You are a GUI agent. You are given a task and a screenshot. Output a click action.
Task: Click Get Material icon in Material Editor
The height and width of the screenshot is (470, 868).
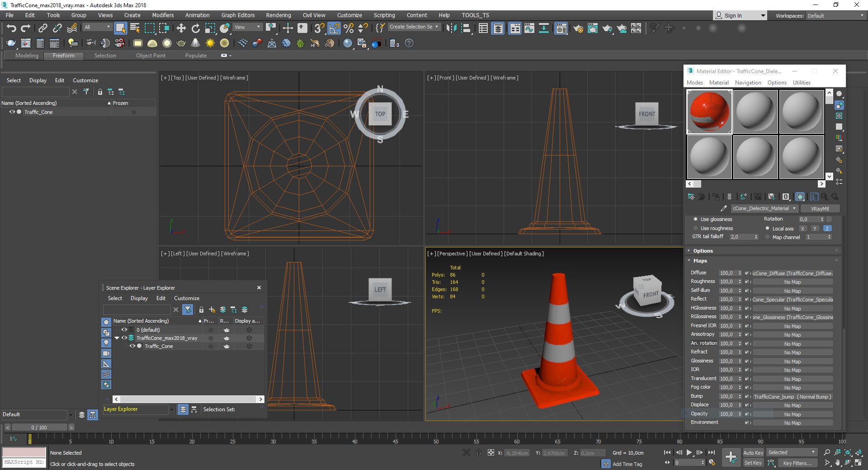point(691,197)
